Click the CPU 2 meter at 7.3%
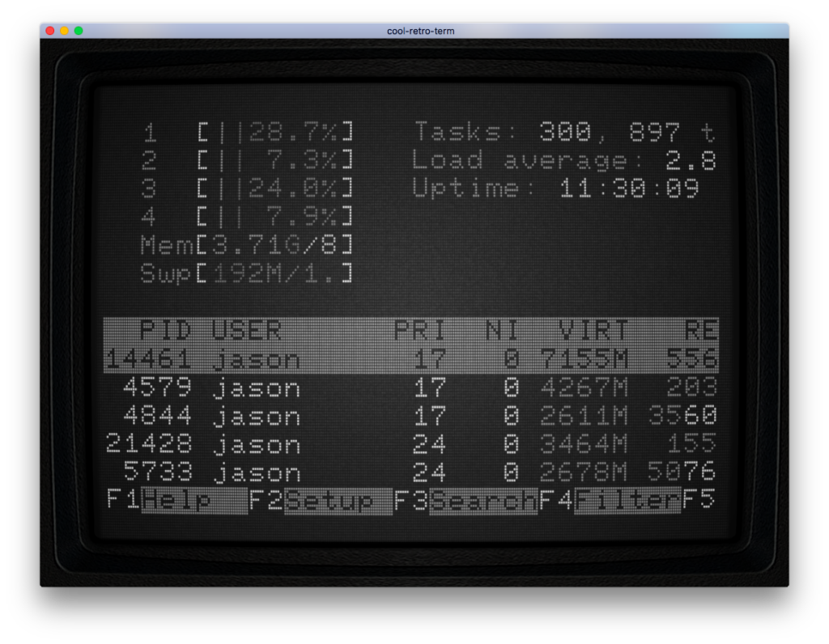Screen dimensions: 829x644 [248, 159]
